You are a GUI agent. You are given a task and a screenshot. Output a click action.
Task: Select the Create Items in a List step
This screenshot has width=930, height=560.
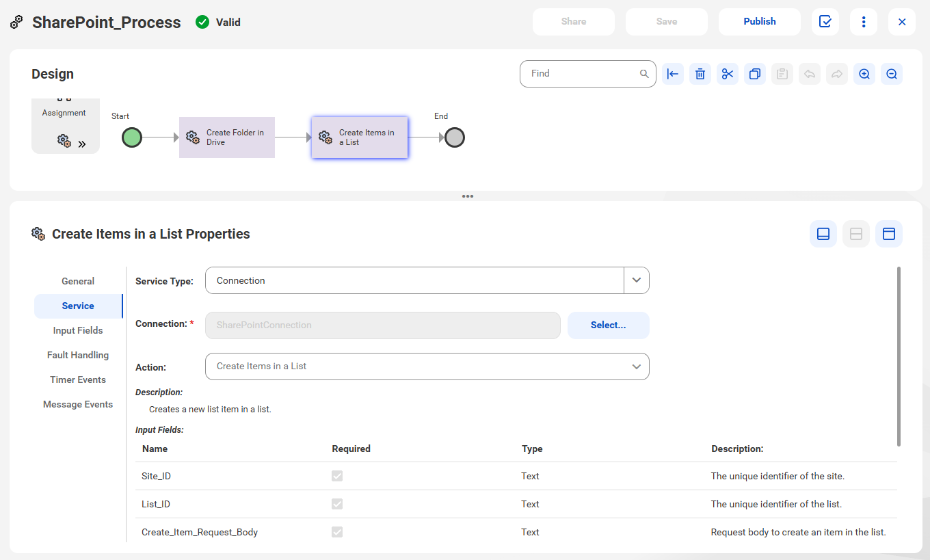coord(360,137)
